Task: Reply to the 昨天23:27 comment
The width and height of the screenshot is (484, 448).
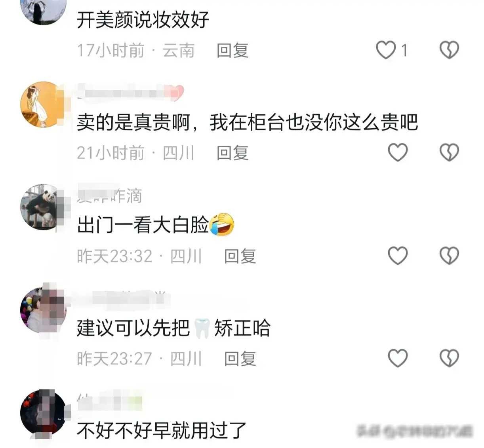Action: 240,359
